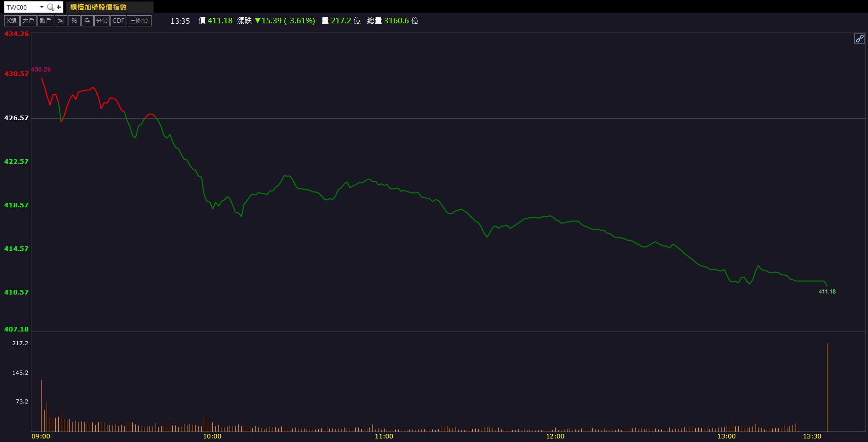
Task: Click the 217.2 volume axis label
Action: point(20,343)
